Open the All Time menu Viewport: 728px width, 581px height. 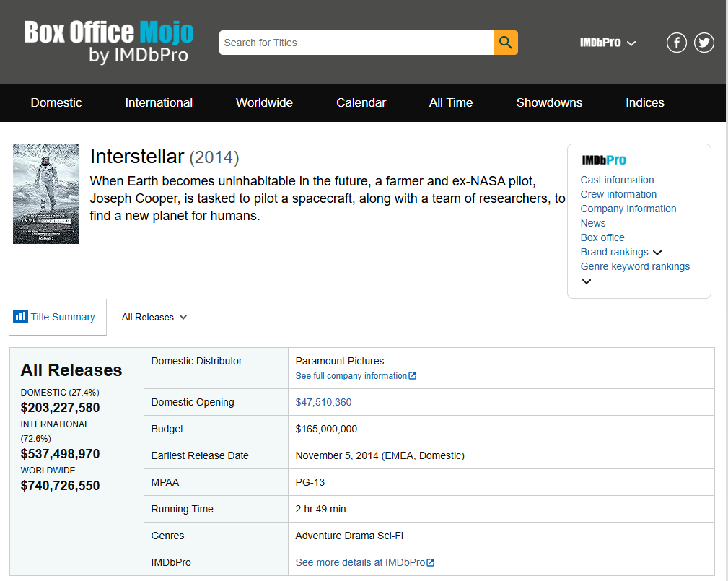(x=451, y=102)
